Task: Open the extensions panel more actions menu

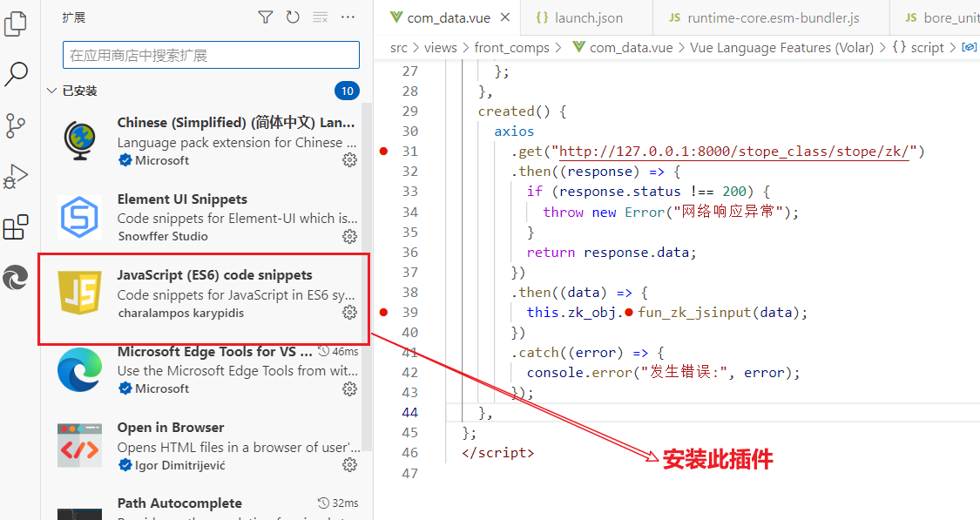Action: click(348, 17)
